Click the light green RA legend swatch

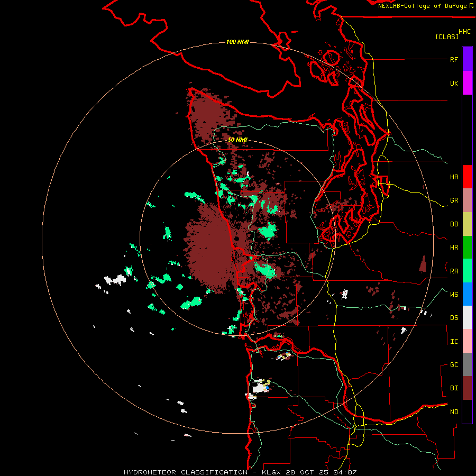click(467, 271)
